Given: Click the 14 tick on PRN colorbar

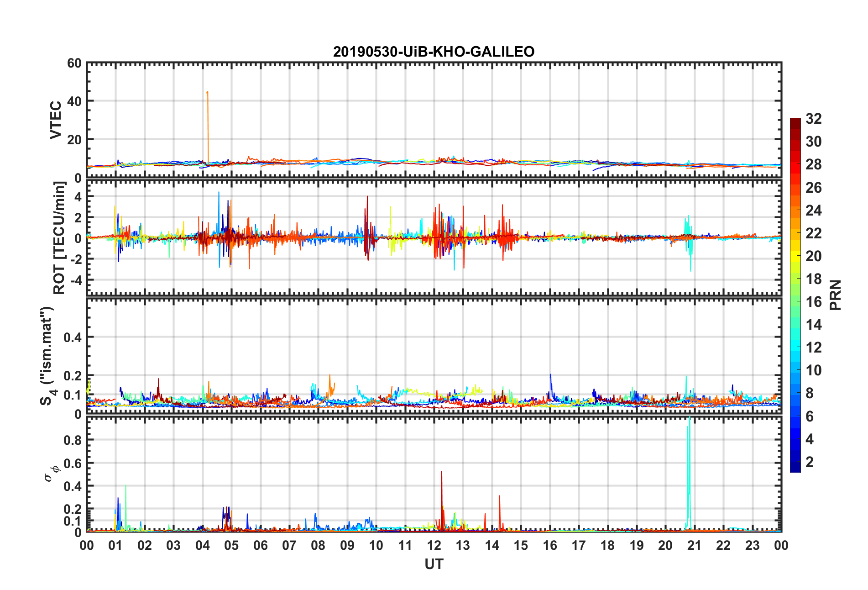Looking at the screenshot, I should [814, 325].
